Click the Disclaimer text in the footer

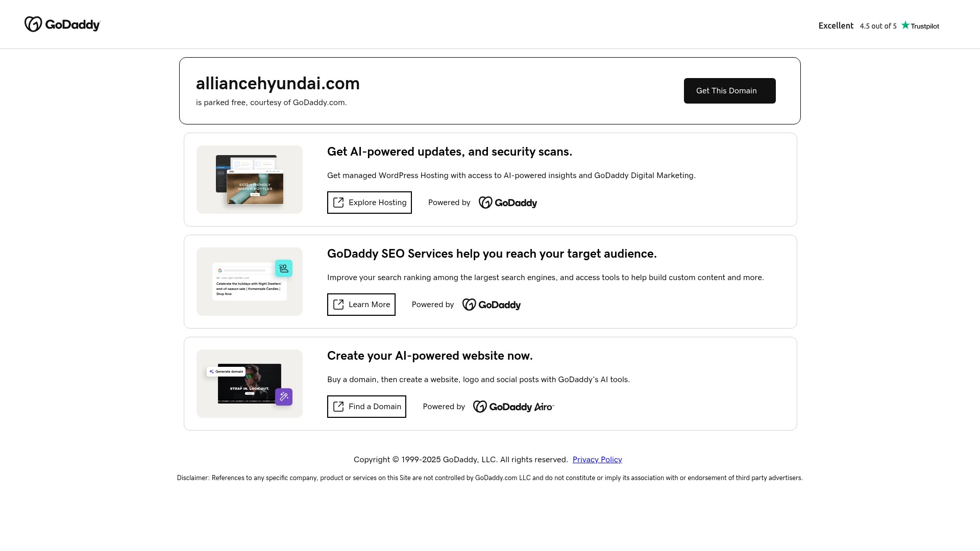[490, 478]
